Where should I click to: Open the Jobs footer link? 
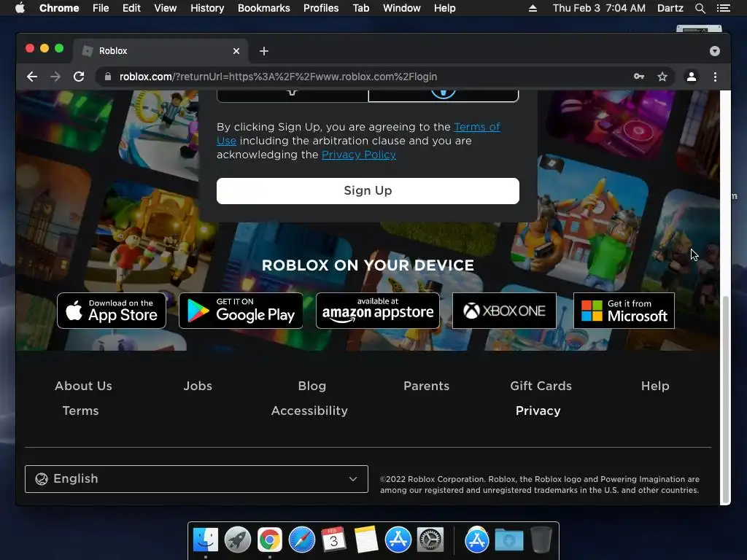click(198, 386)
